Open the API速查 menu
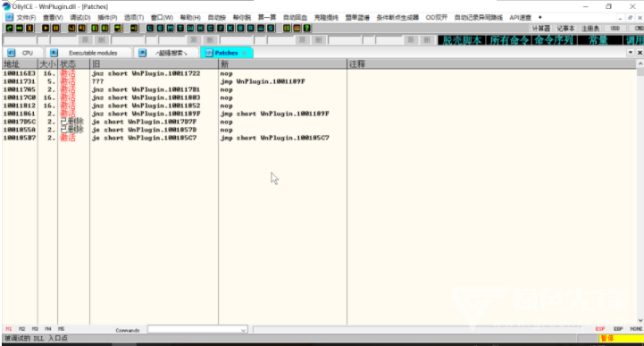Viewport: 644px width, 346px height. point(520,18)
